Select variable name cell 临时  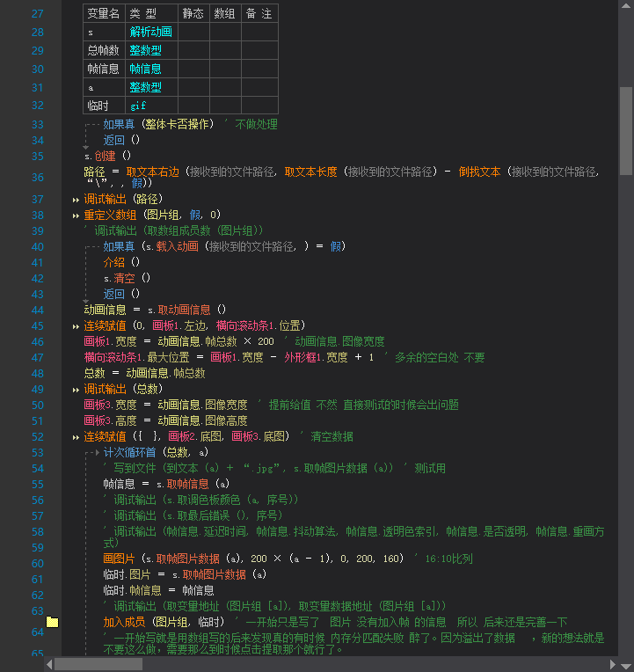click(x=104, y=106)
